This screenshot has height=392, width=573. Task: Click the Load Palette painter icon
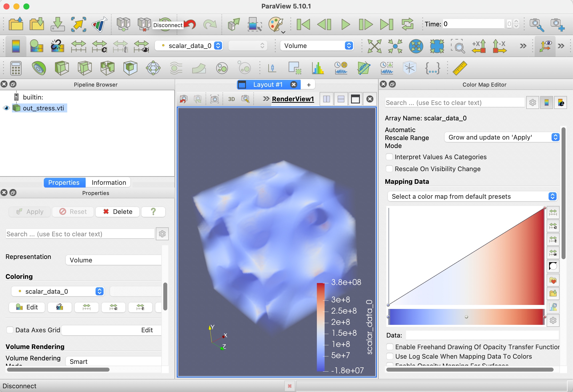click(276, 24)
